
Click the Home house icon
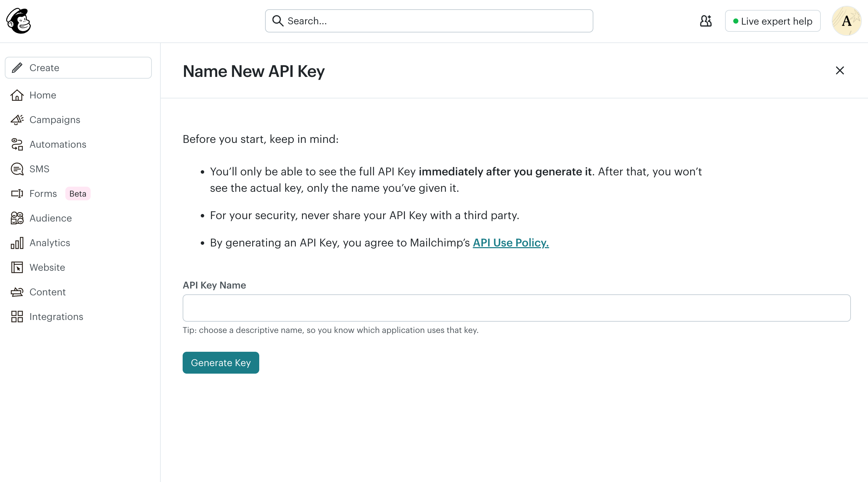pos(17,95)
